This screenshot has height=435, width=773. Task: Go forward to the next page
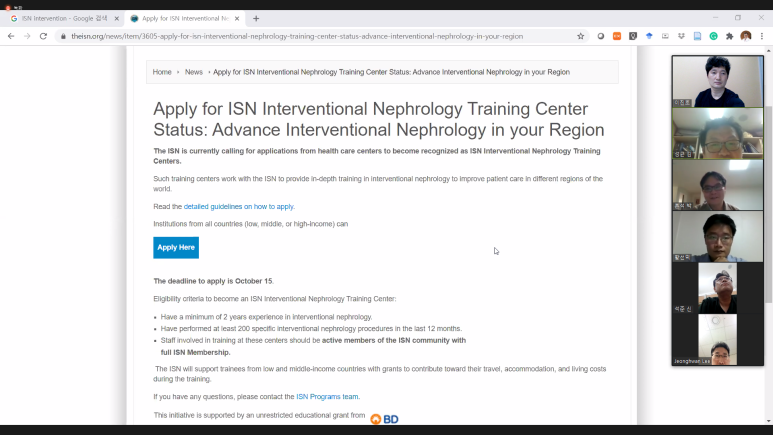tap(27, 36)
